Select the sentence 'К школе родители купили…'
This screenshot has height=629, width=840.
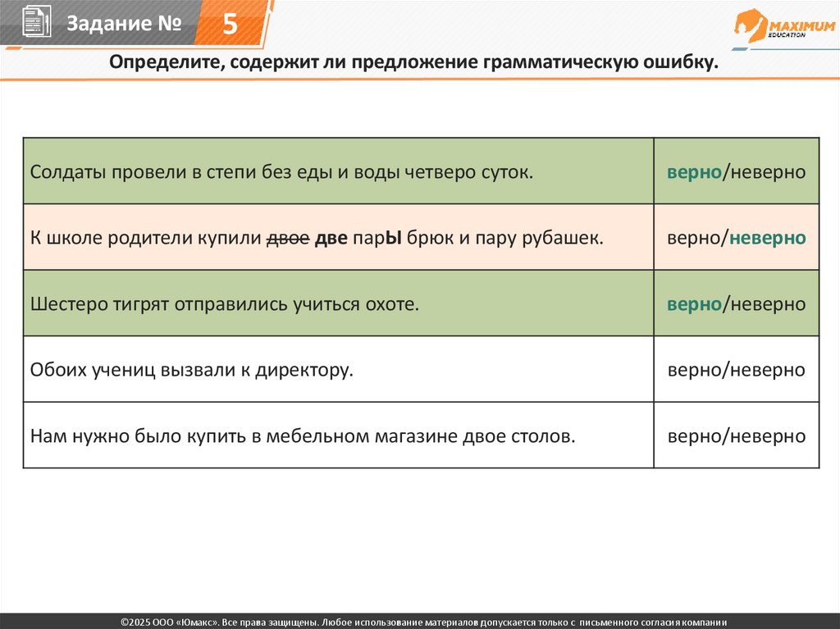317,238
